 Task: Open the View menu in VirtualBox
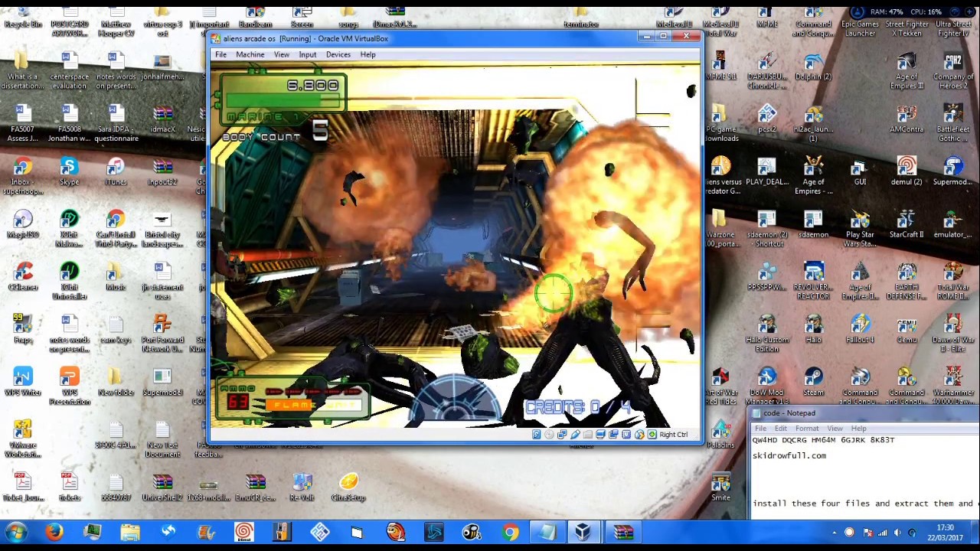point(281,54)
